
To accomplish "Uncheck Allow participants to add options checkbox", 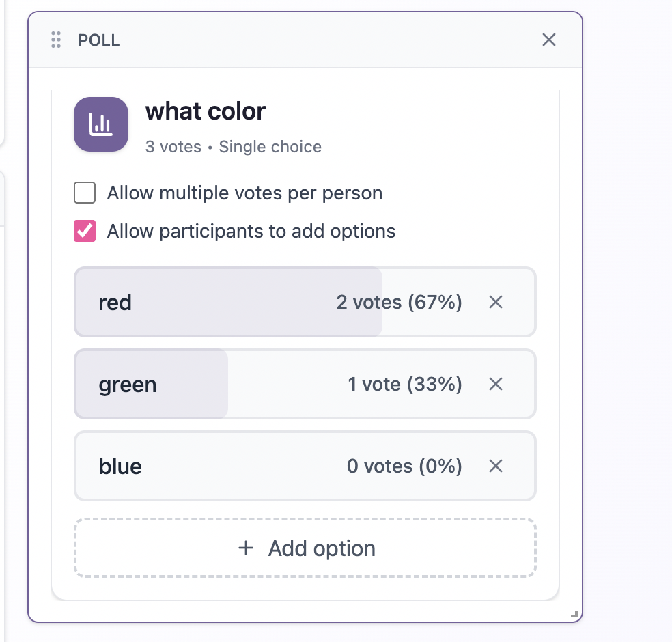I will click(x=85, y=232).
